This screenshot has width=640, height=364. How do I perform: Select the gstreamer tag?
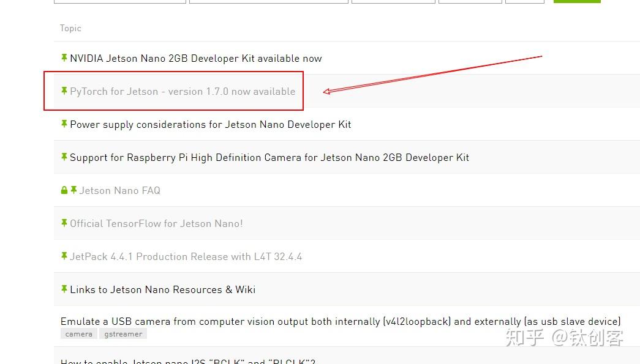click(x=122, y=333)
